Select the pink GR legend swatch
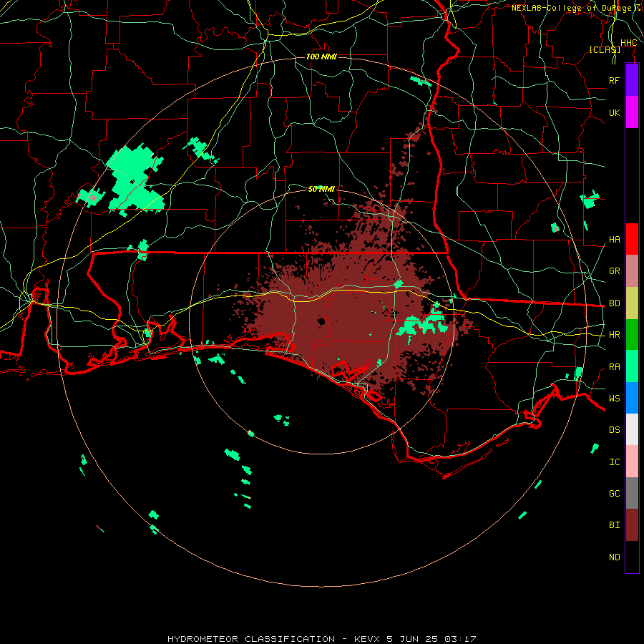 coord(632,270)
